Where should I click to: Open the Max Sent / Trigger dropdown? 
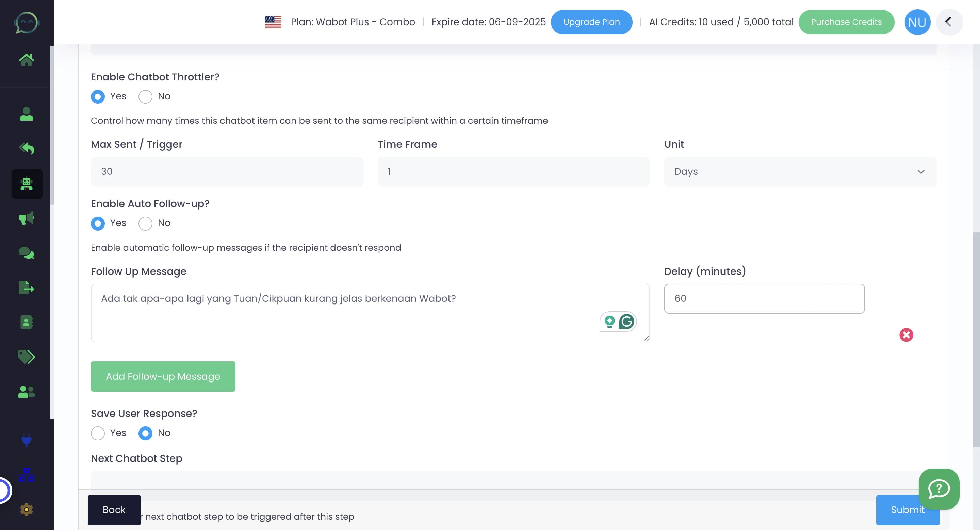click(x=227, y=171)
